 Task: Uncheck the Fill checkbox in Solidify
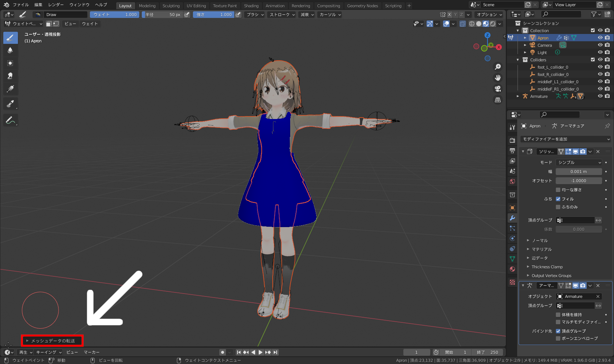click(x=558, y=199)
